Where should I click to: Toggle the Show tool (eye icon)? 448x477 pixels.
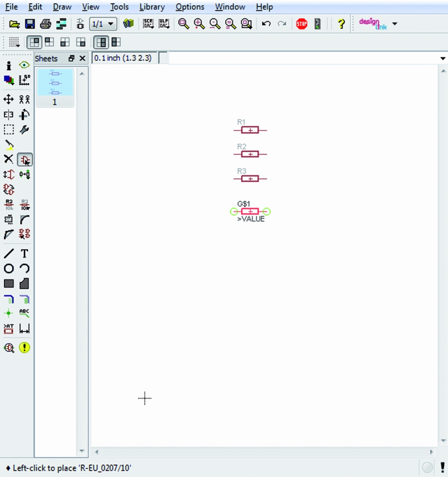(x=25, y=65)
